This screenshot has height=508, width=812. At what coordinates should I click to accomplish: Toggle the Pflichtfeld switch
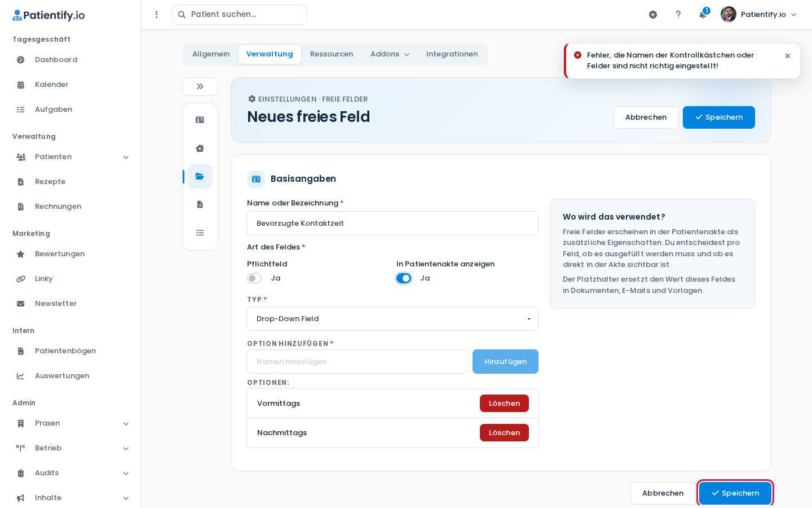coord(254,278)
